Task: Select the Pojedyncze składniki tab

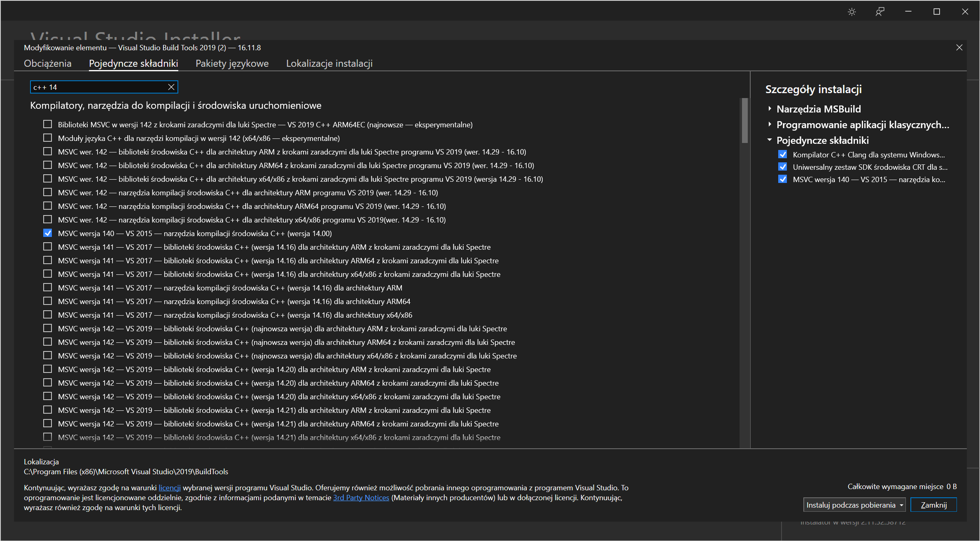Action: (x=133, y=63)
